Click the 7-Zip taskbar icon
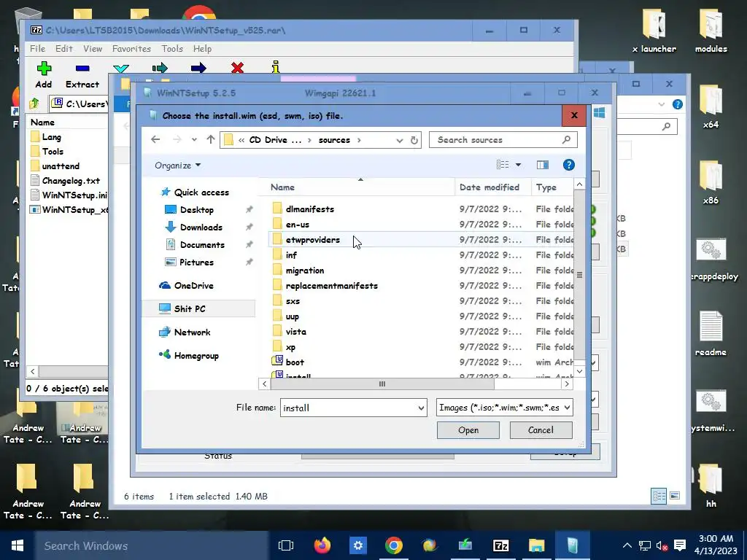747x560 pixels. pos(500,545)
